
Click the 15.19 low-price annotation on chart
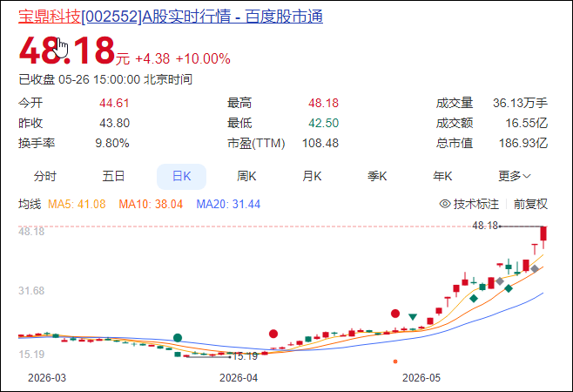coord(245,356)
